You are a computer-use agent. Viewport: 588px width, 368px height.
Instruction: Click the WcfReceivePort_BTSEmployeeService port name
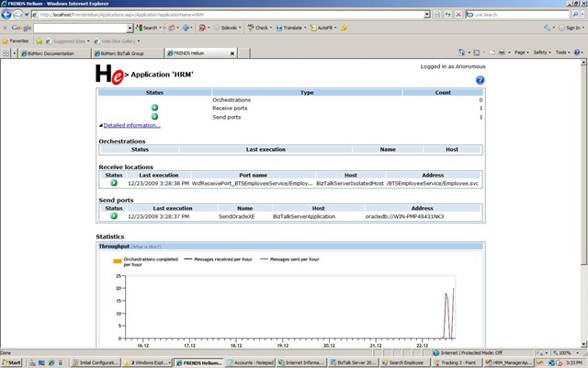(252, 183)
